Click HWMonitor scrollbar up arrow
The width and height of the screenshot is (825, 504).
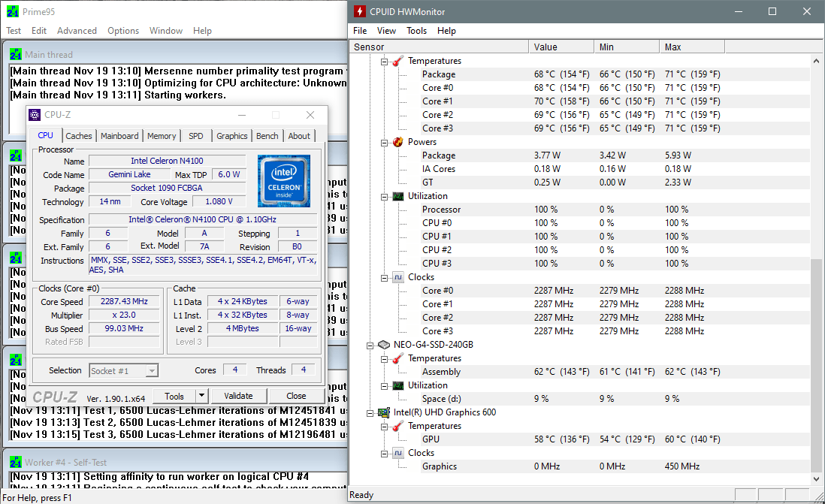pyautogui.click(x=816, y=61)
